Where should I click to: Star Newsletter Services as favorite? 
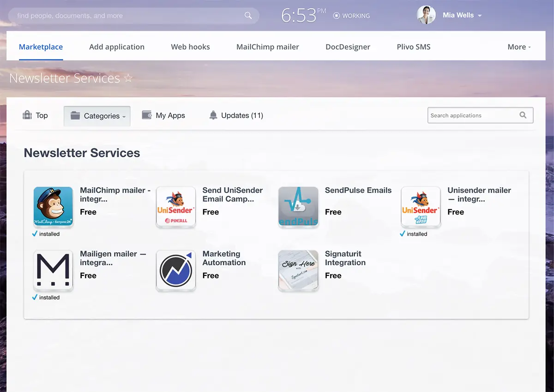click(128, 78)
